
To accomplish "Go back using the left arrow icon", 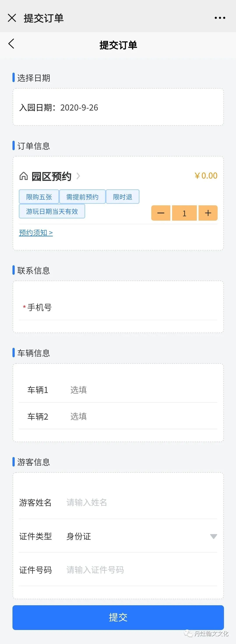I will point(11,44).
